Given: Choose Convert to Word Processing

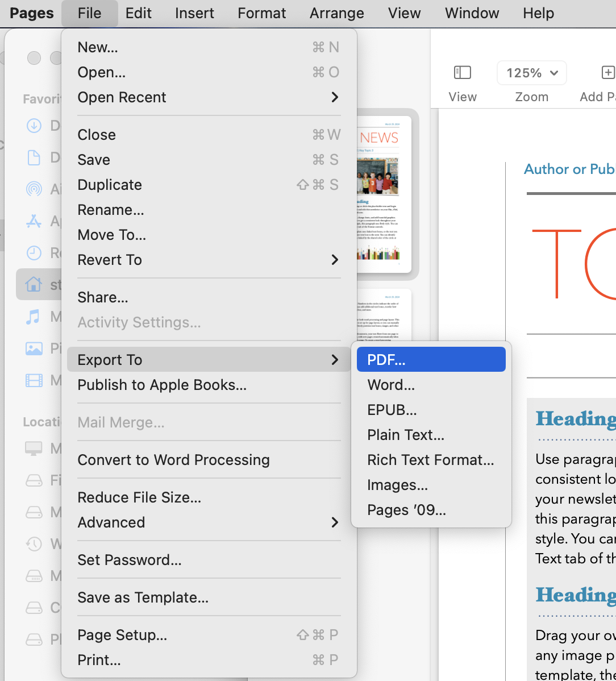Looking at the screenshot, I should click(209, 459).
